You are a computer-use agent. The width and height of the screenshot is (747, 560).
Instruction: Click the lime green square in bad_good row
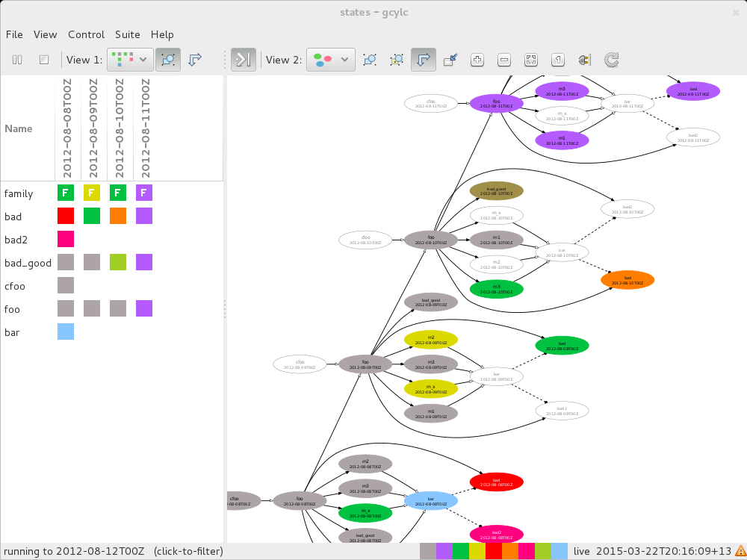(x=118, y=262)
